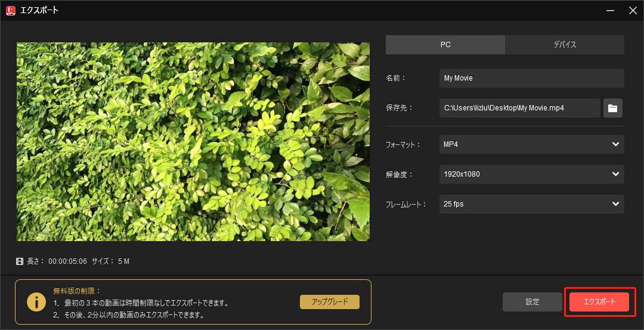
Task: Click the info icon in free version notice
Action: pyautogui.click(x=36, y=303)
